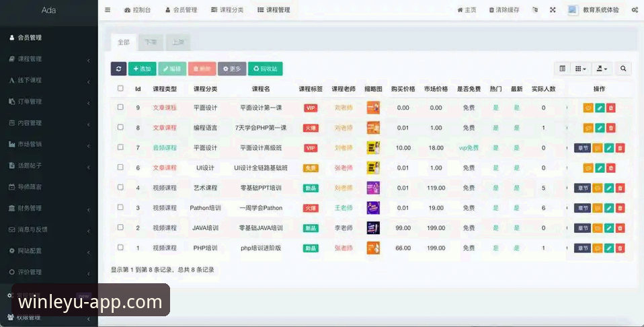Check the checkbox for row Id 1
The width and height of the screenshot is (644, 327).
tap(120, 247)
